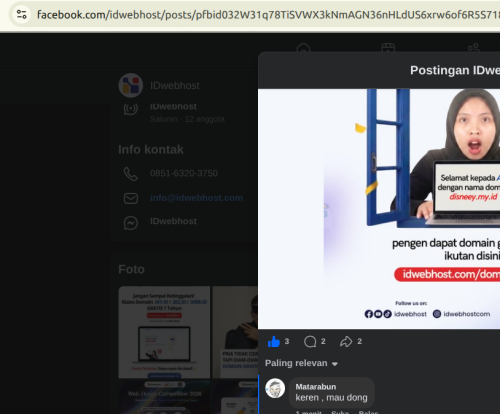Viewport: 500px width, 414px height.
Task: Click the Facebook logo in post image footer
Action: [369, 314]
